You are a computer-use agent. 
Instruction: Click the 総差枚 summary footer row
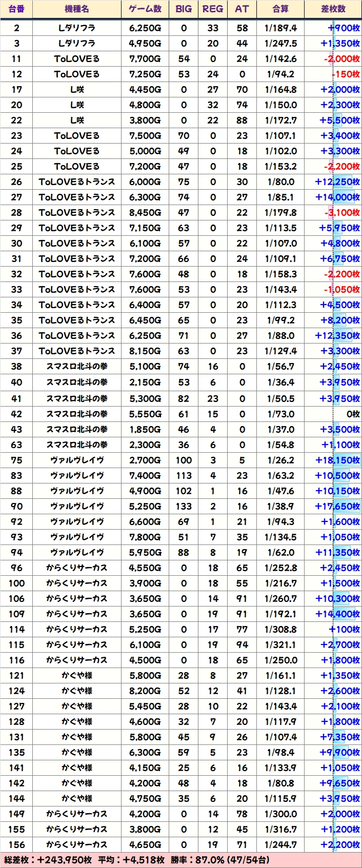tap(181, 860)
